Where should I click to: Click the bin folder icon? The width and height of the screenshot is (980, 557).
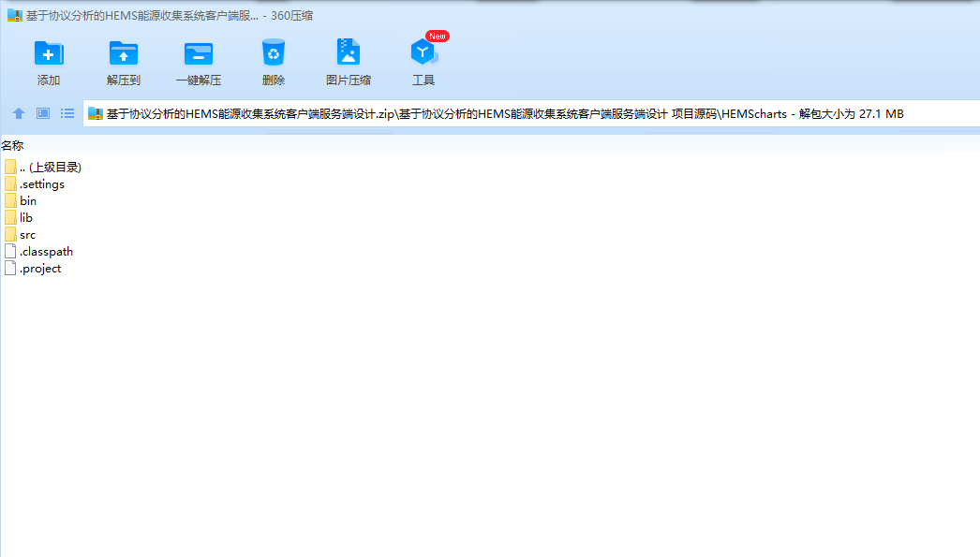10,200
